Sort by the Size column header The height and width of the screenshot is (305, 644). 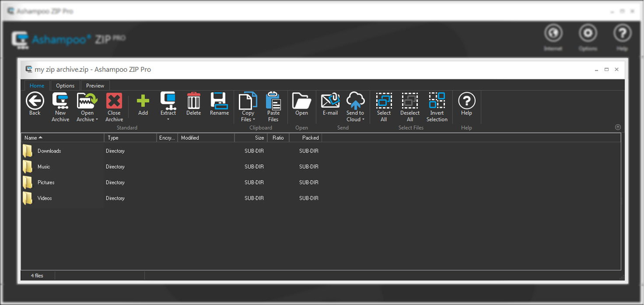(x=251, y=138)
